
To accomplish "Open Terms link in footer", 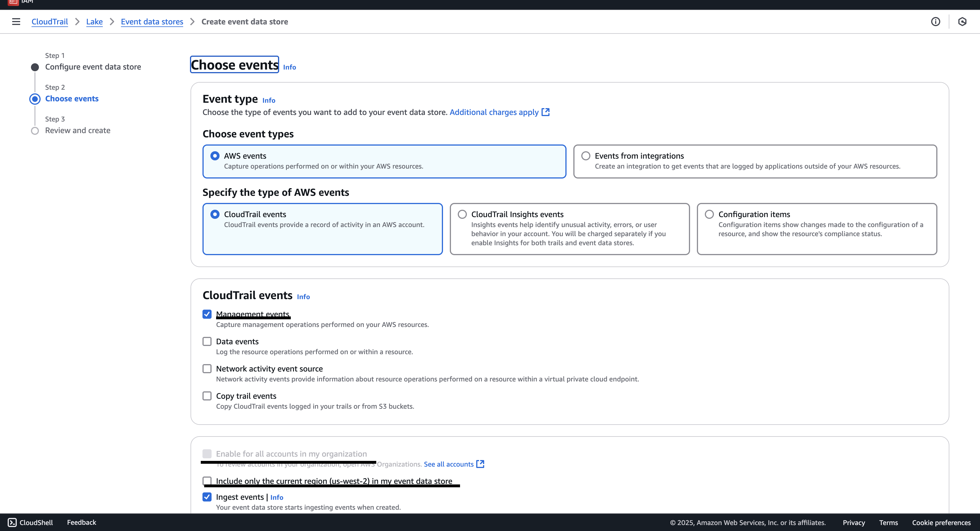I will [x=888, y=523].
